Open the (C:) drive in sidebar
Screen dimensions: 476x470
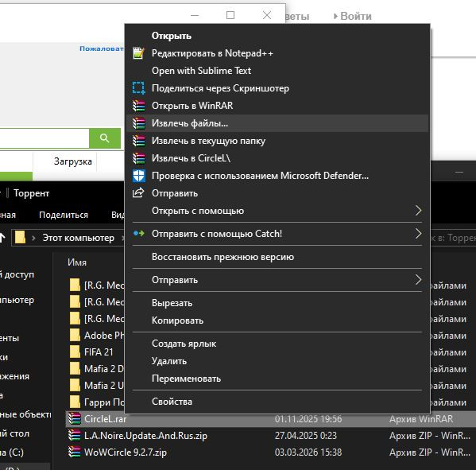(12, 452)
